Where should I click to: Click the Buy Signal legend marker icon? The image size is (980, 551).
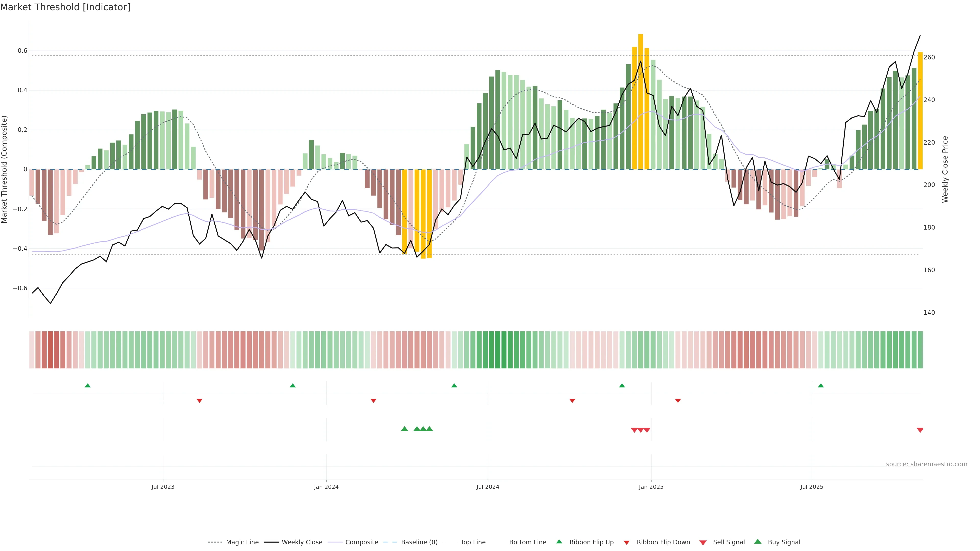pyautogui.click(x=757, y=542)
